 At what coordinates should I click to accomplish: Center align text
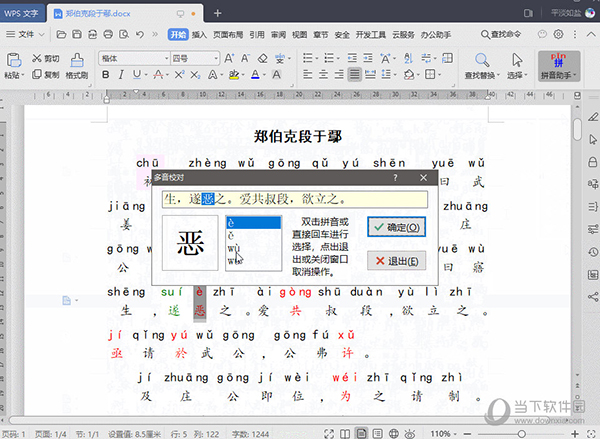[323, 74]
